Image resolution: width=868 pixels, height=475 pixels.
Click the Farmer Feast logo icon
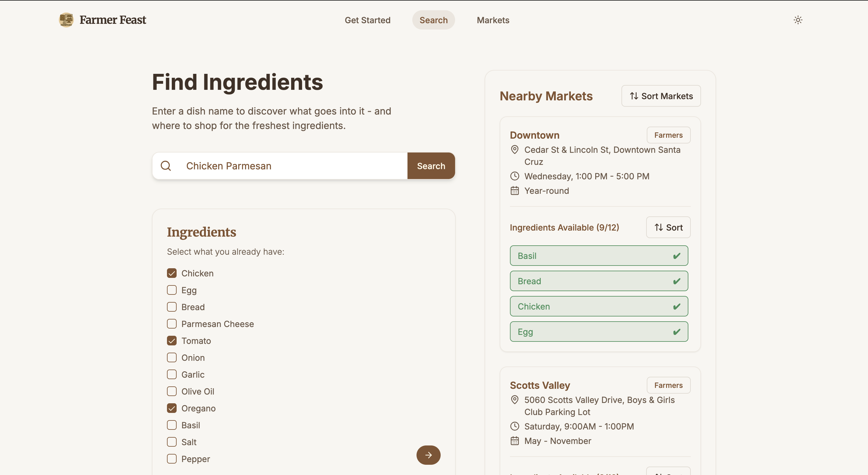click(66, 20)
